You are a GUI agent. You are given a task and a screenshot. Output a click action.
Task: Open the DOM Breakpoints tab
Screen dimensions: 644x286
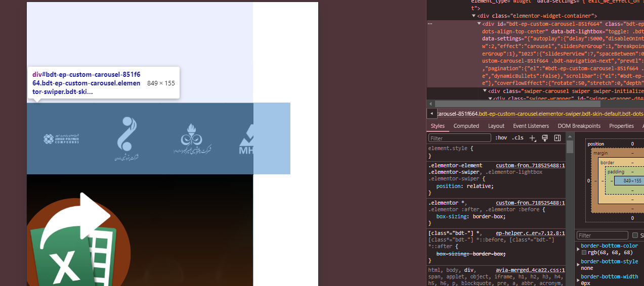tap(579, 126)
